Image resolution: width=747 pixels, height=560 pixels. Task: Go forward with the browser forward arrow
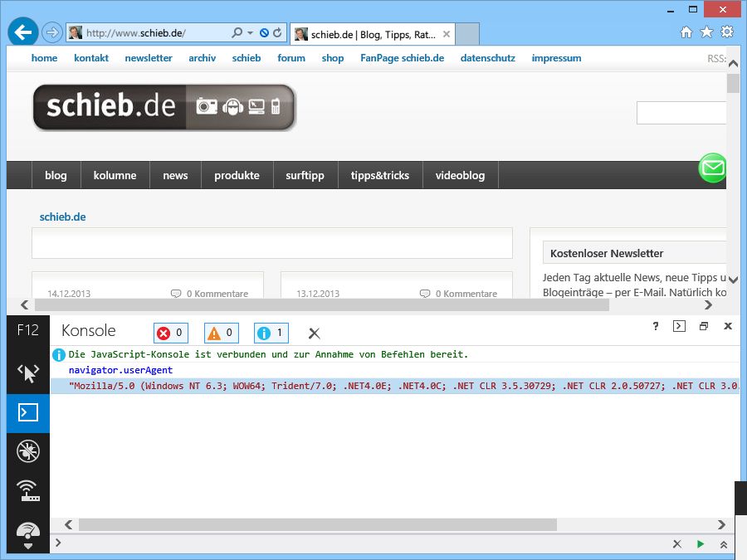point(51,32)
